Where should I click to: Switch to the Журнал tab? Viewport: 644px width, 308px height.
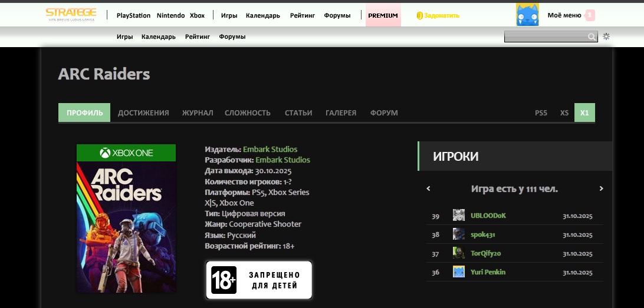coord(198,113)
